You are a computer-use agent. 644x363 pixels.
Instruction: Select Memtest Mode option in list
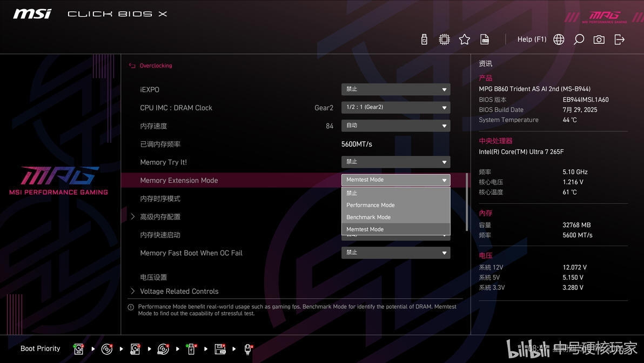[395, 229]
